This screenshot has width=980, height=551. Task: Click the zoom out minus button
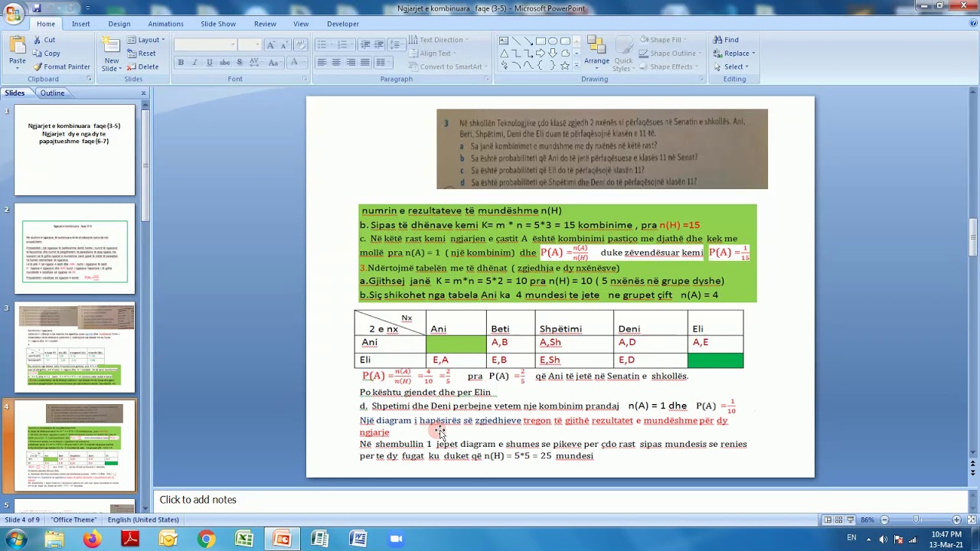point(884,520)
